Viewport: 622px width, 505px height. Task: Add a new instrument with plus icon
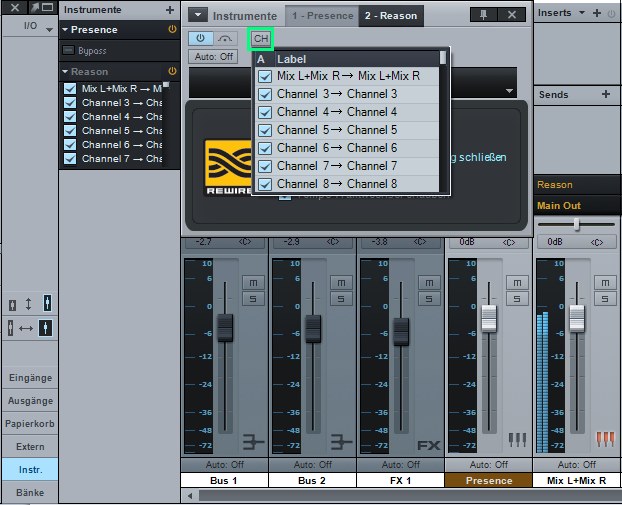coord(170,10)
